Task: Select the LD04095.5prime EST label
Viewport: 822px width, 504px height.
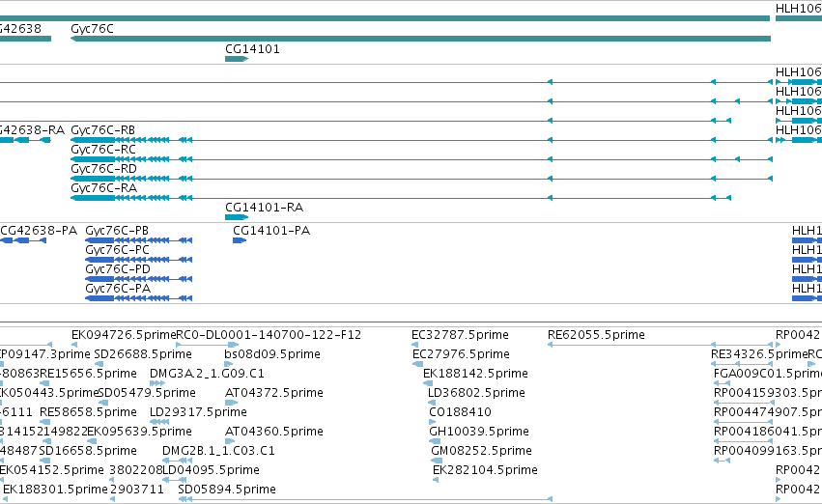Action: tap(211, 470)
